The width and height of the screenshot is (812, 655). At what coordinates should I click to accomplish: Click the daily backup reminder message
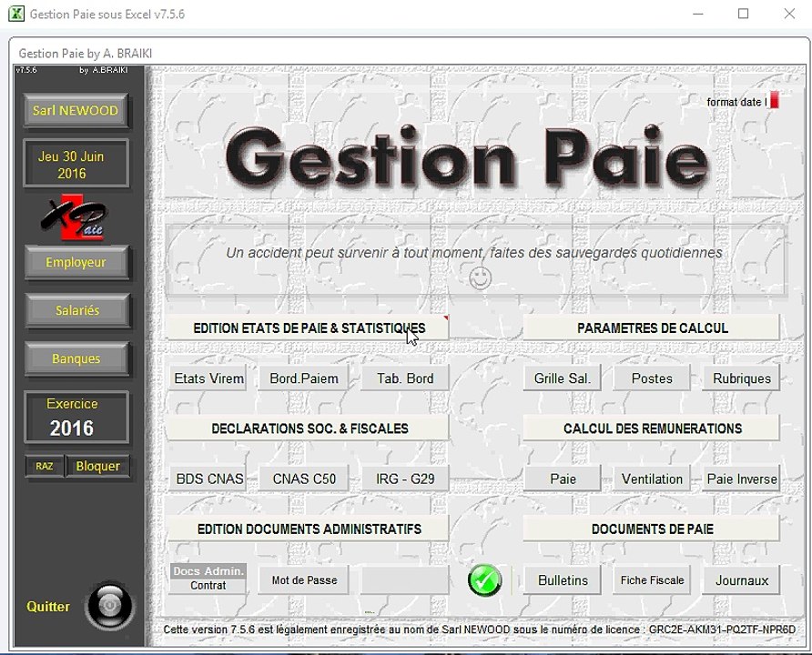(474, 253)
